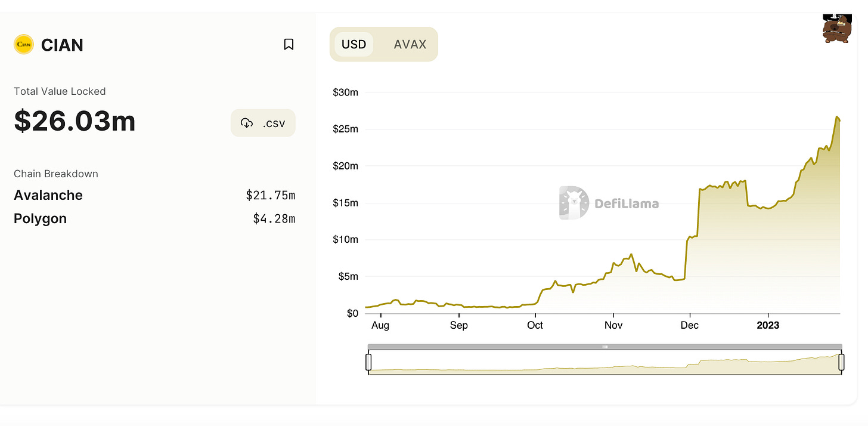Click the left handle of the range selector
868x426 pixels.
click(x=368, y=362)
